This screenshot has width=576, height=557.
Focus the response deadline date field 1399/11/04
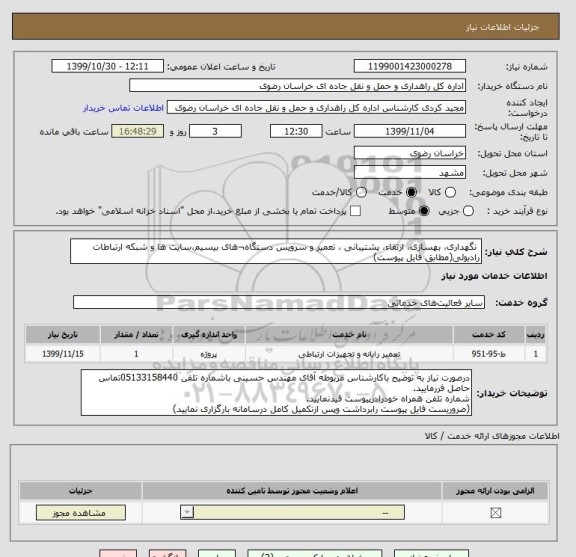click(x=410, y=131)
